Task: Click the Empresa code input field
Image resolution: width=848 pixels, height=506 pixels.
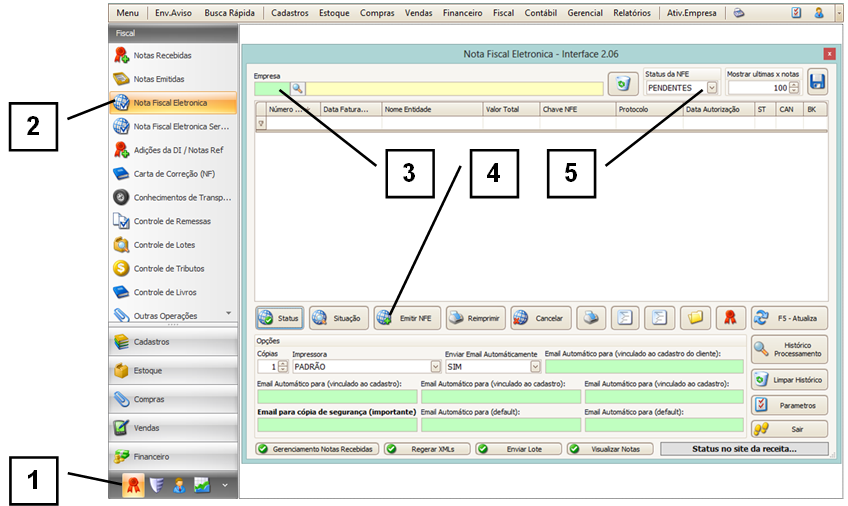Action: (271, 89)
